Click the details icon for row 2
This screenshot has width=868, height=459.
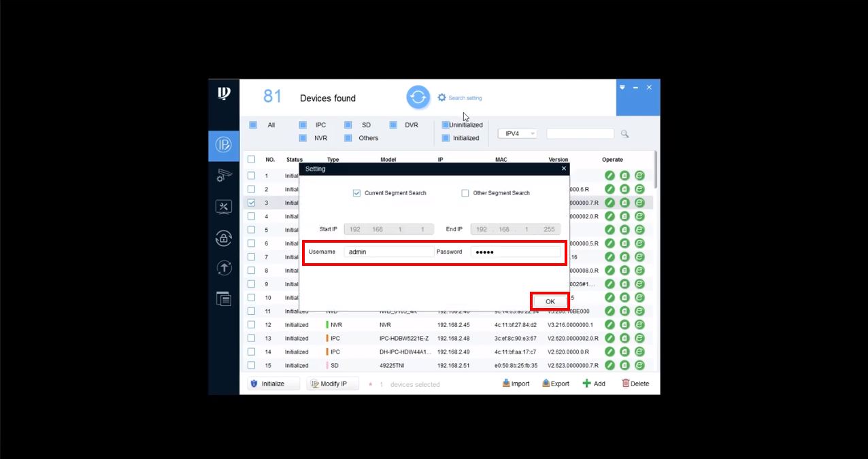[x=624, y=189]
